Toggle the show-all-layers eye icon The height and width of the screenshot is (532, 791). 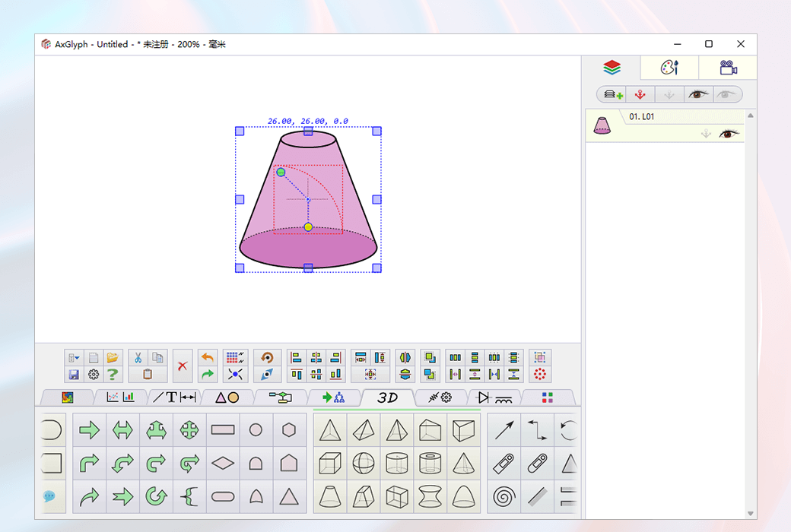coord(697,94)
